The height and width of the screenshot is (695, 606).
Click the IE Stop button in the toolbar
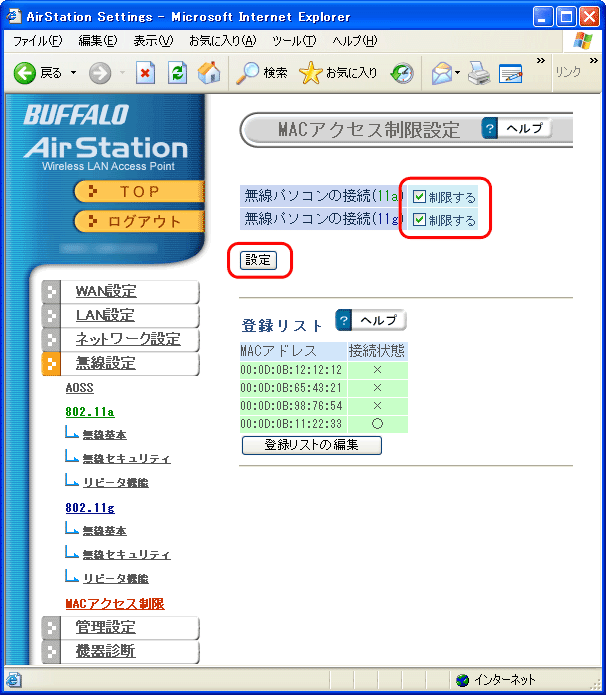click(145, 73)
